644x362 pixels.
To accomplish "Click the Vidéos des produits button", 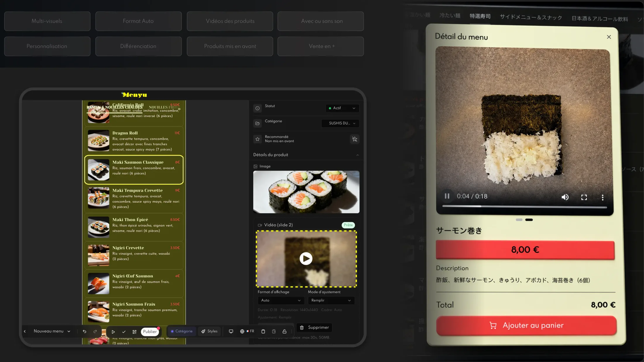I will (230, 21).
